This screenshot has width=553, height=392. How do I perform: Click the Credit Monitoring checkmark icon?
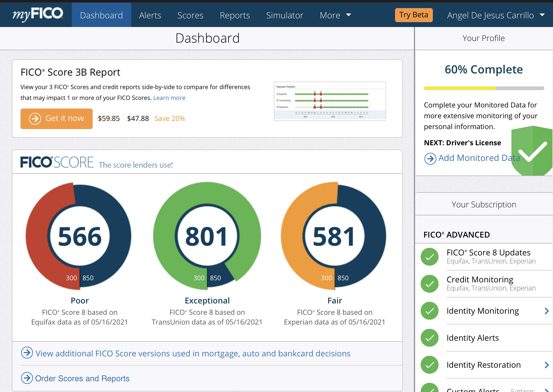coord(429,283)
